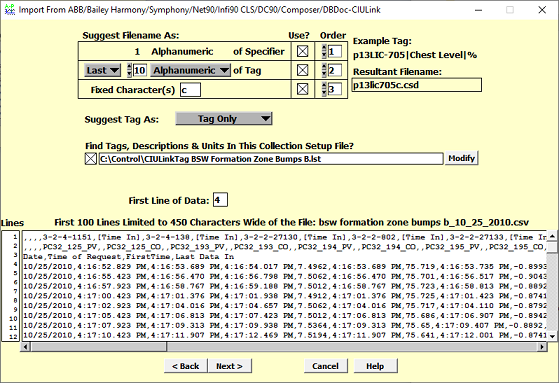Toggle Use checkbox for Alphanumeric of Specifier

tap(303, 51)
